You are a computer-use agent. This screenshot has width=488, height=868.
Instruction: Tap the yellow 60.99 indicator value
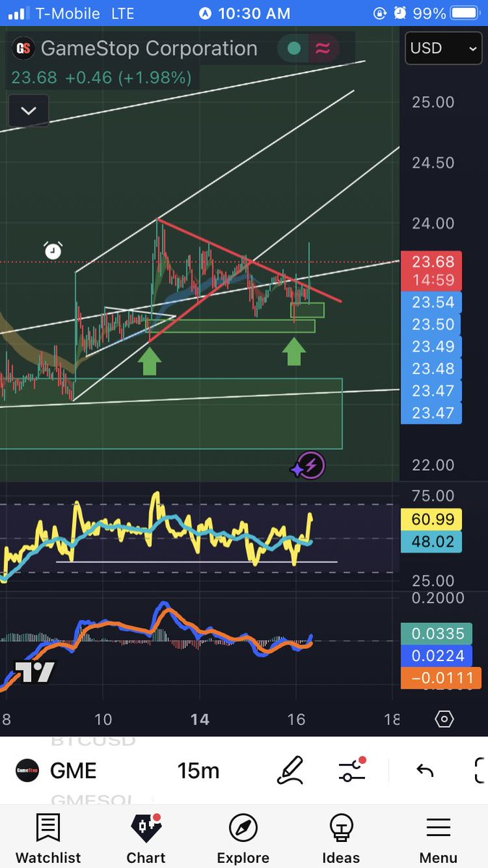[x=431, y=518]
